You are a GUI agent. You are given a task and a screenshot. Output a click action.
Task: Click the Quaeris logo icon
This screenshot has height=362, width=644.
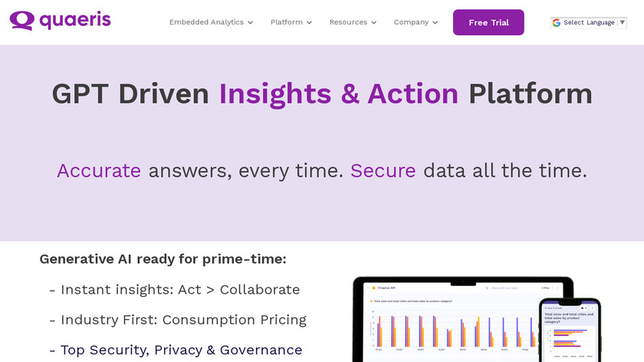(21, 21)
